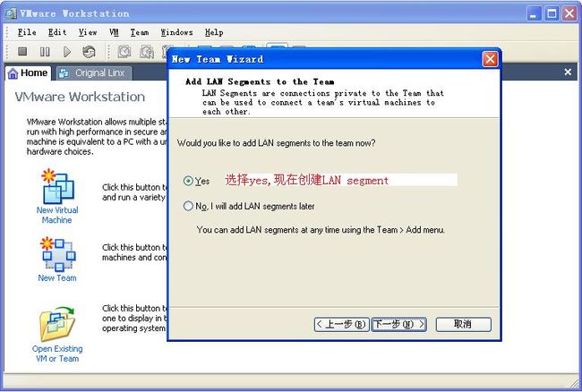582x392 pixels.
Task: Open the Windows menu
Action: [176, 32]
